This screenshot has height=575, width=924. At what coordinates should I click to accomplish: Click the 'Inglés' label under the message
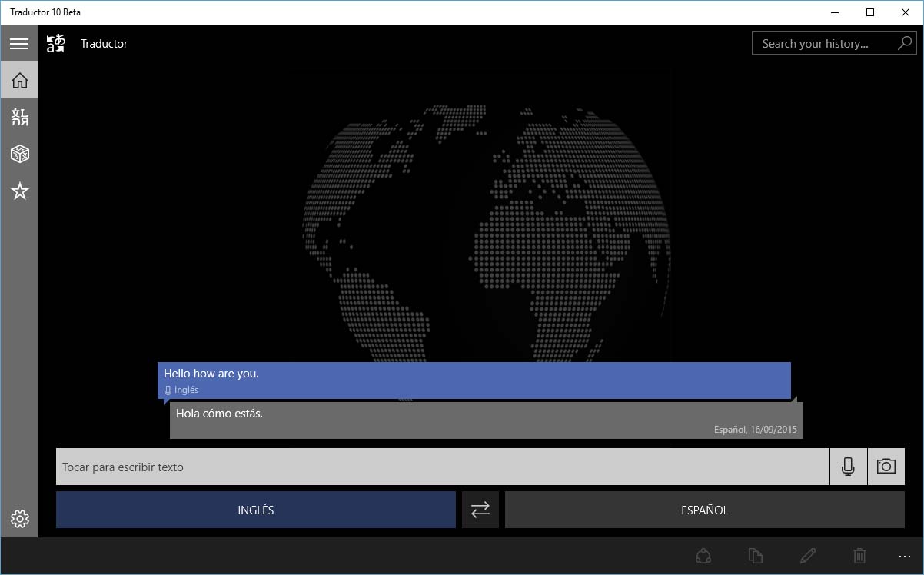[187, 390]
